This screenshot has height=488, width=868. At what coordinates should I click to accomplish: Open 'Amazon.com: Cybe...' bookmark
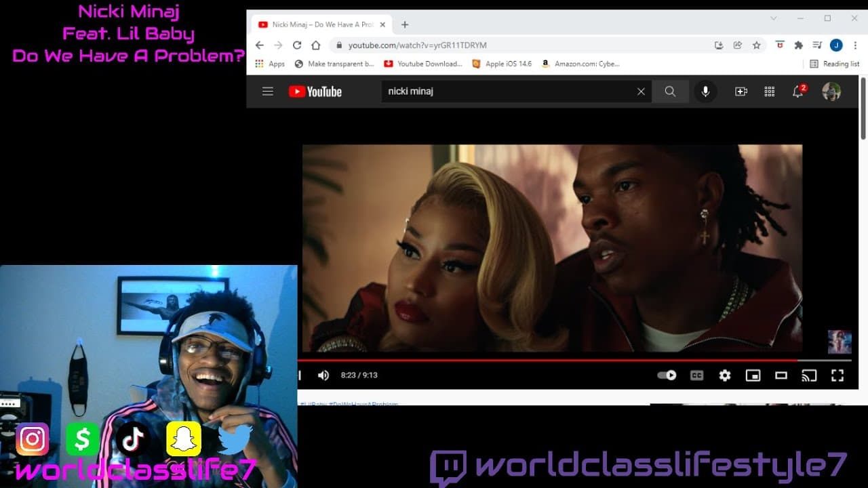(x=580, y=64)
